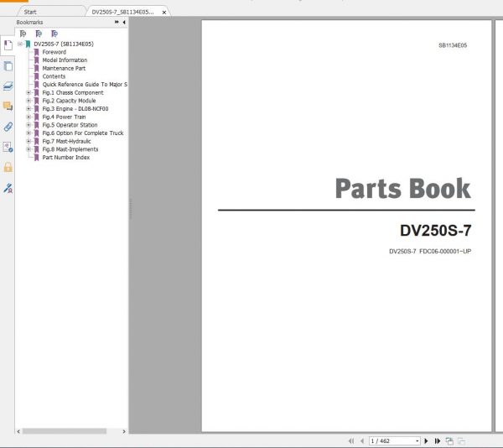Select the DV250S-7_SB1134E05 document tab
This screenshot has width=503, height=448.
123,12
